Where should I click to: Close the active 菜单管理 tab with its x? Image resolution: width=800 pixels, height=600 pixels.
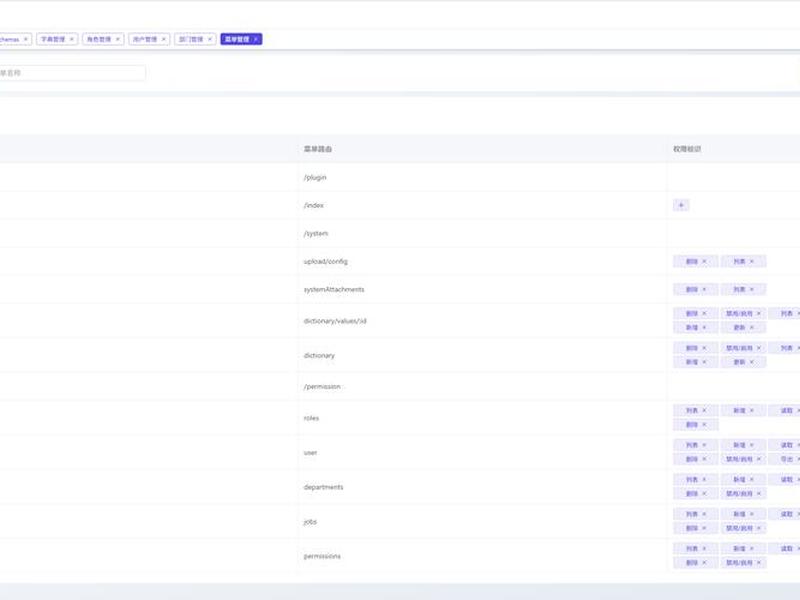click(x=256, y=39)
